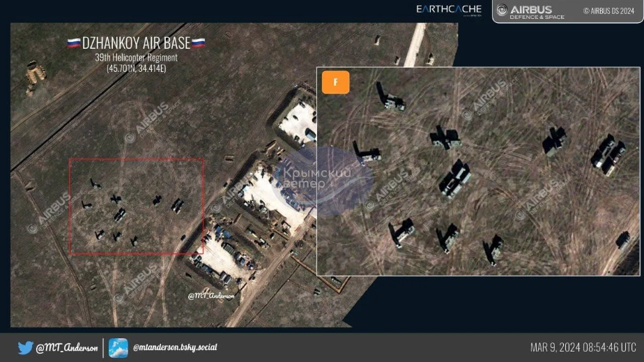Click the left Russian flag icon

[74, 43]
